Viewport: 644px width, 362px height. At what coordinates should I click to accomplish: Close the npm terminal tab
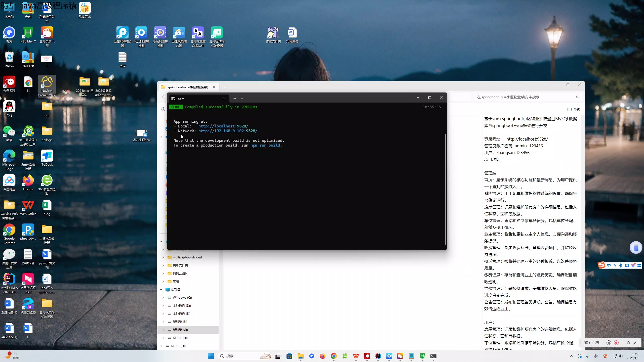point(224,99)
